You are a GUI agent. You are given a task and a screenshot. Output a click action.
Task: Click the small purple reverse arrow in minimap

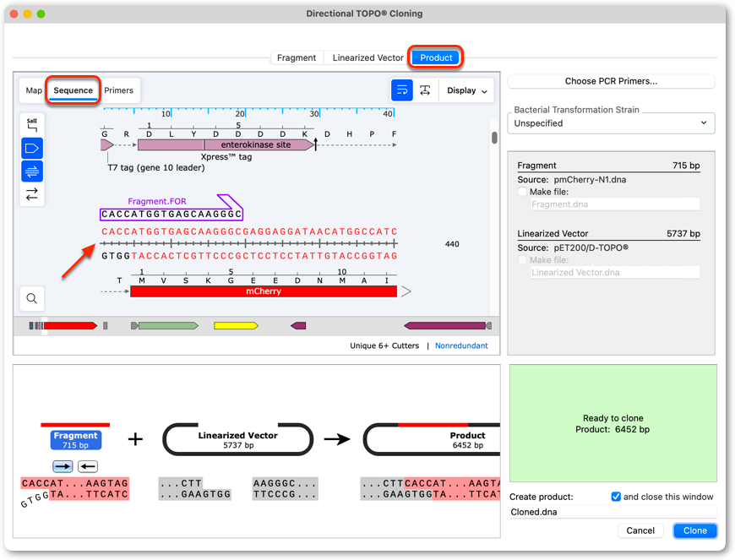click(x=298, y=326)
